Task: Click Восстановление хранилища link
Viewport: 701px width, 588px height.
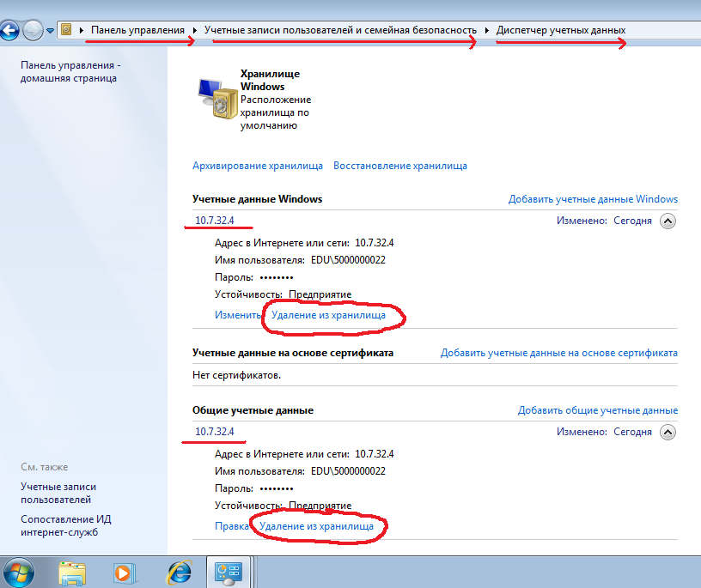Action: pos(400,166)
